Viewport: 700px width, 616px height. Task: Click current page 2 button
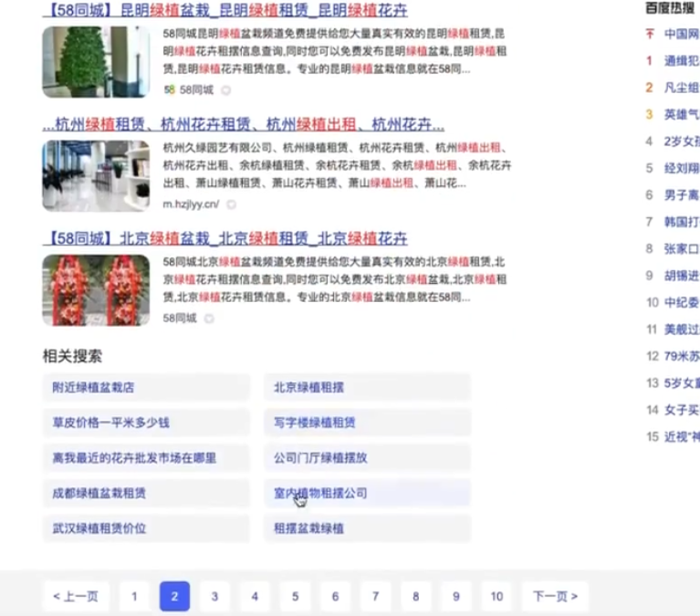click(174, 596)
